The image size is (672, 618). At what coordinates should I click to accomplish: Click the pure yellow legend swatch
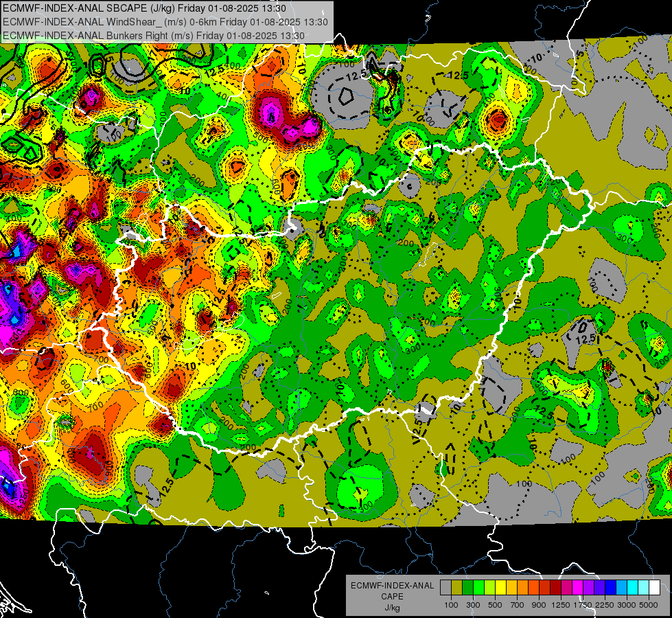point(500,587)
